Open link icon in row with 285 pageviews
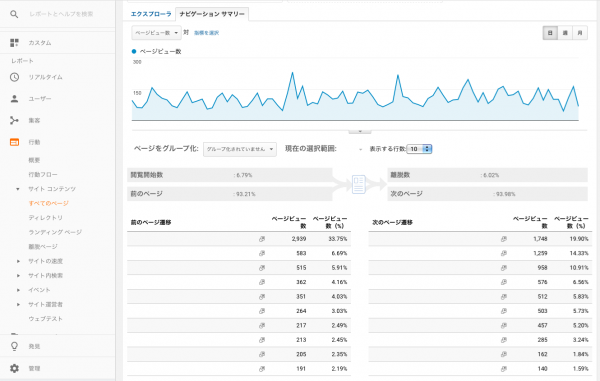 tap(504, 340)
